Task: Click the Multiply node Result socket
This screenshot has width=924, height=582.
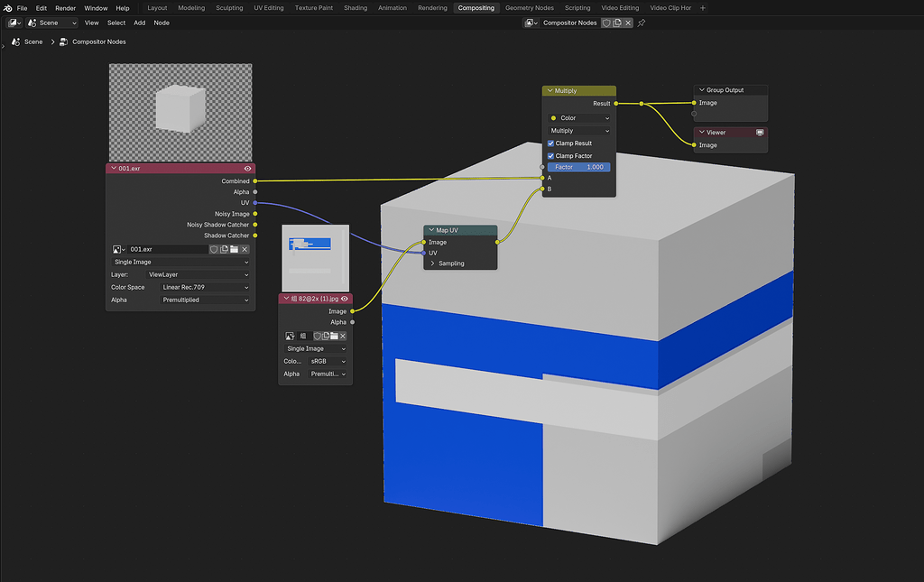Action: pos(615,104)
